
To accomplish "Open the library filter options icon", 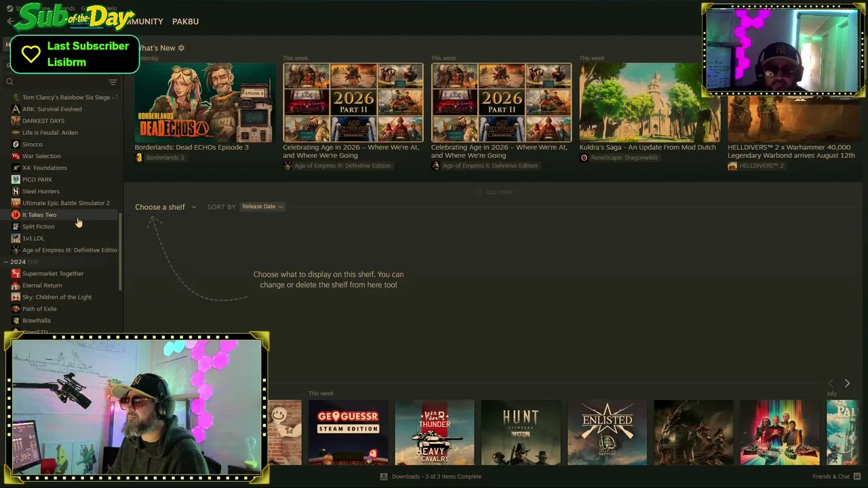I will click(113, 82).
